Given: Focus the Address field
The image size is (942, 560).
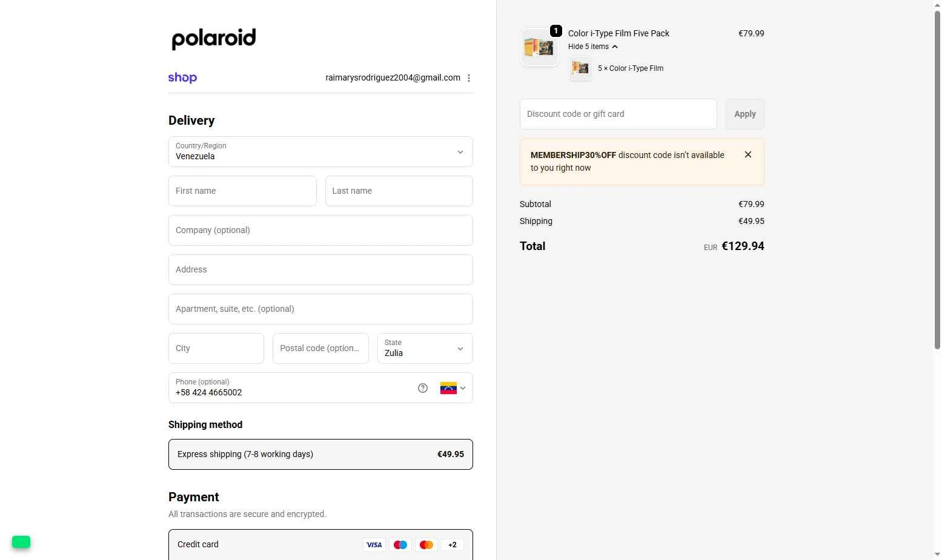Looking at the screenshot, I should (x=320, y=270).
